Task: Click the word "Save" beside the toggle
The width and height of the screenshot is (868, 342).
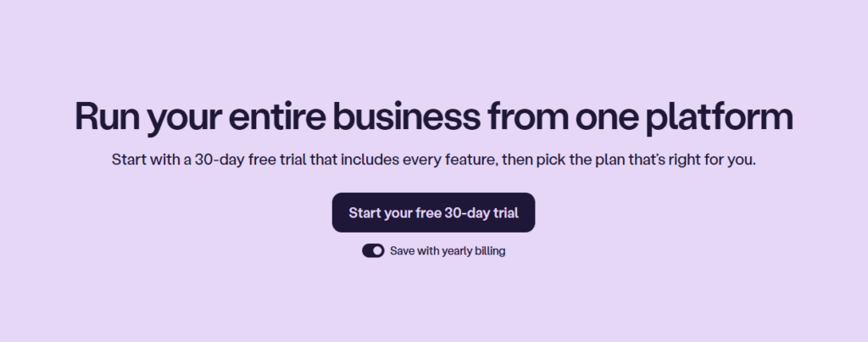Action: tap(403, 251)
